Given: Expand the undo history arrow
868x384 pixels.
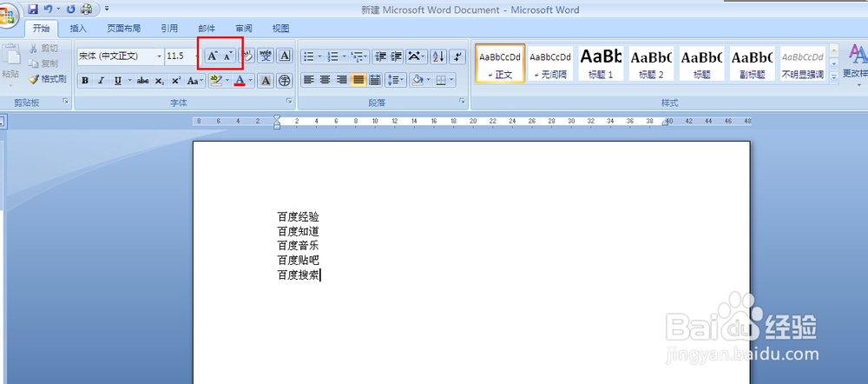Looking at the screenshot, I should (58, 9).
